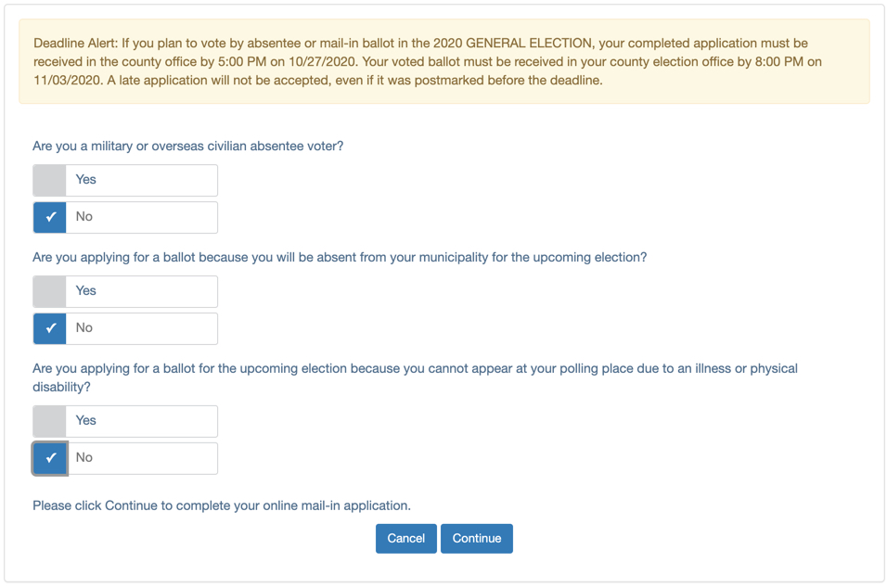
Task: Click the gray square beside the second Yes option
Action: coord(49,290)
